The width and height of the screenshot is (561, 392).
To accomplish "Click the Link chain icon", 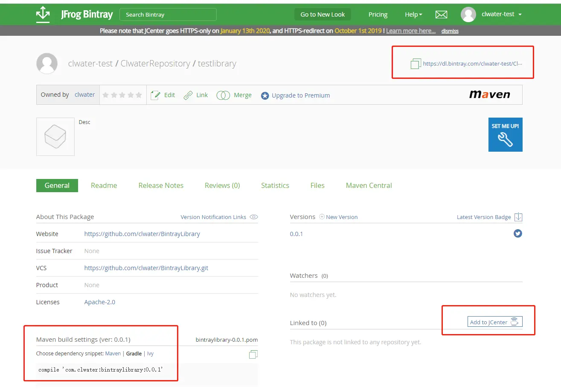I will (x=188, y=95).
